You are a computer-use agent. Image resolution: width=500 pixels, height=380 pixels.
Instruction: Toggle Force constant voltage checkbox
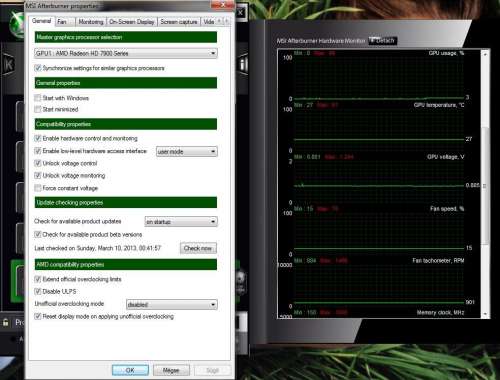pos(38,188)
